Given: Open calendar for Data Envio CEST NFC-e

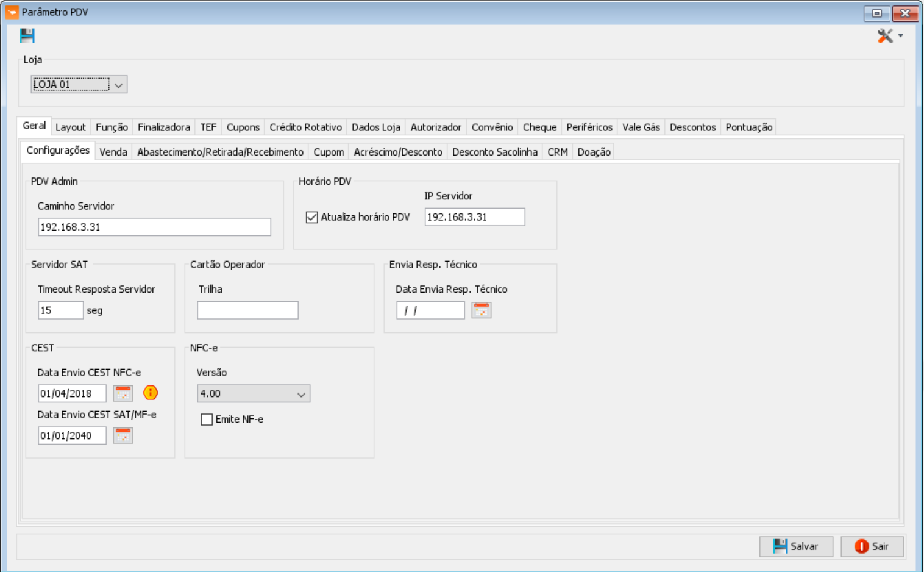Looking at the screenshot, I should pos(123,393).
